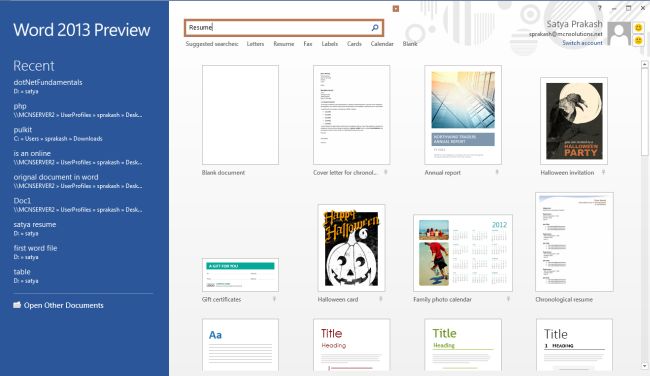Click the scrollbar up arrow

tap(644, 65)
